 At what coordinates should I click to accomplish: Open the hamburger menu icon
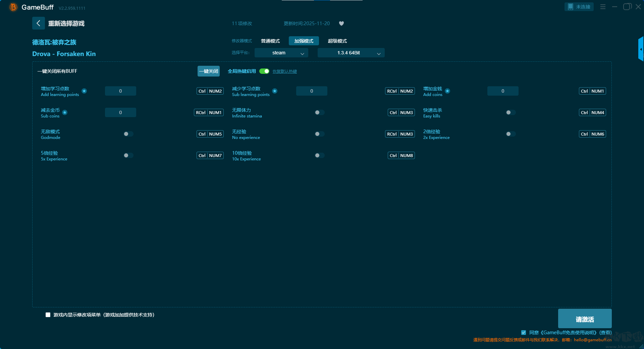603,7
